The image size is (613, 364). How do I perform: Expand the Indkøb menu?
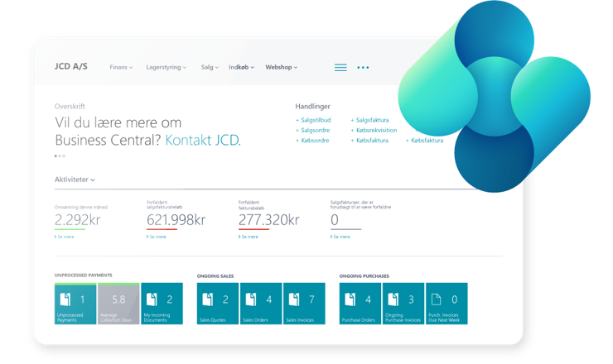(x=242, y=67)
